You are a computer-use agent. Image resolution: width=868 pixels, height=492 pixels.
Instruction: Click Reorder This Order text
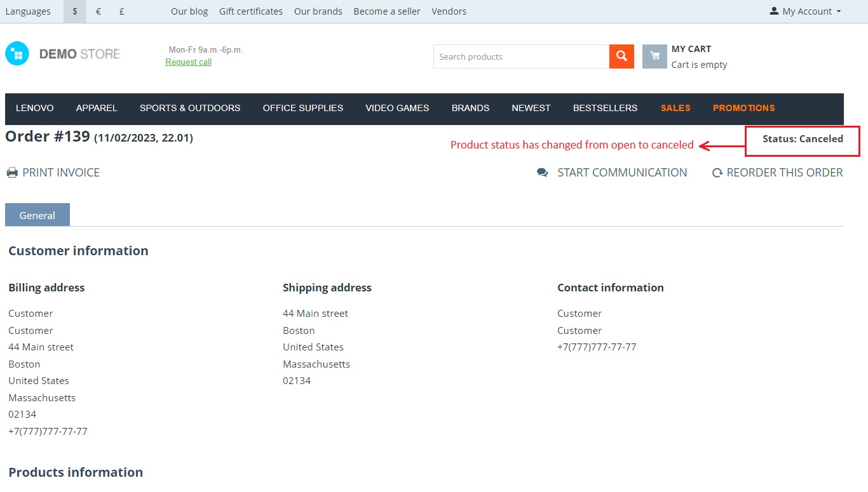[785, 173]
